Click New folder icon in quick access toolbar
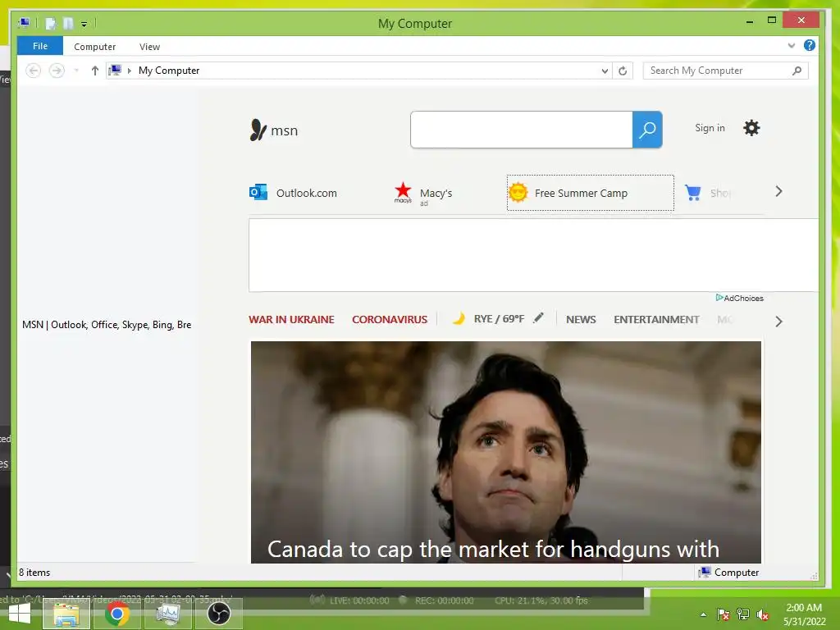840x630 pixels. click(68, 24)
